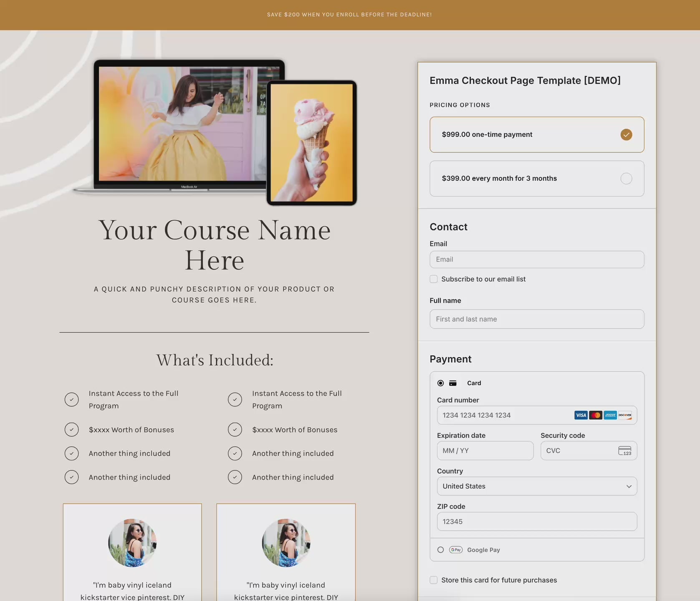This screenshot has height=601, width=700.
Task: Check Store this card for future purchases
Action: coord(434,580)
